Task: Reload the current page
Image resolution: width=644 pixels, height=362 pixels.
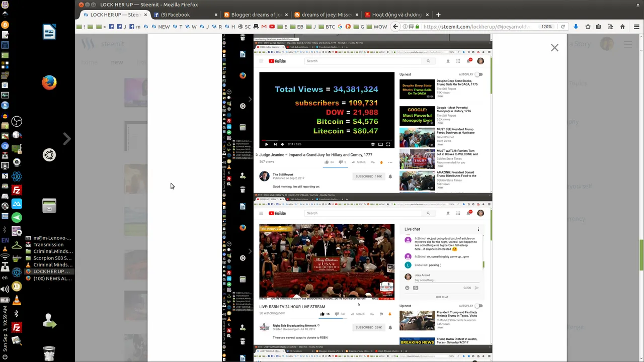Action: pos(563,27)
